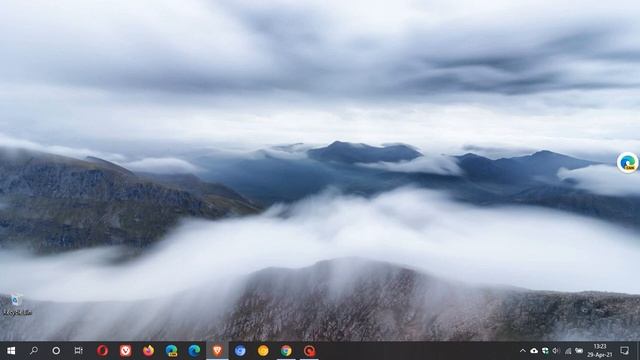Image resolution: width=640 pixels, height=360 pixels.
Task: Open OneDrive cloud tray icon
Action: 534,351
